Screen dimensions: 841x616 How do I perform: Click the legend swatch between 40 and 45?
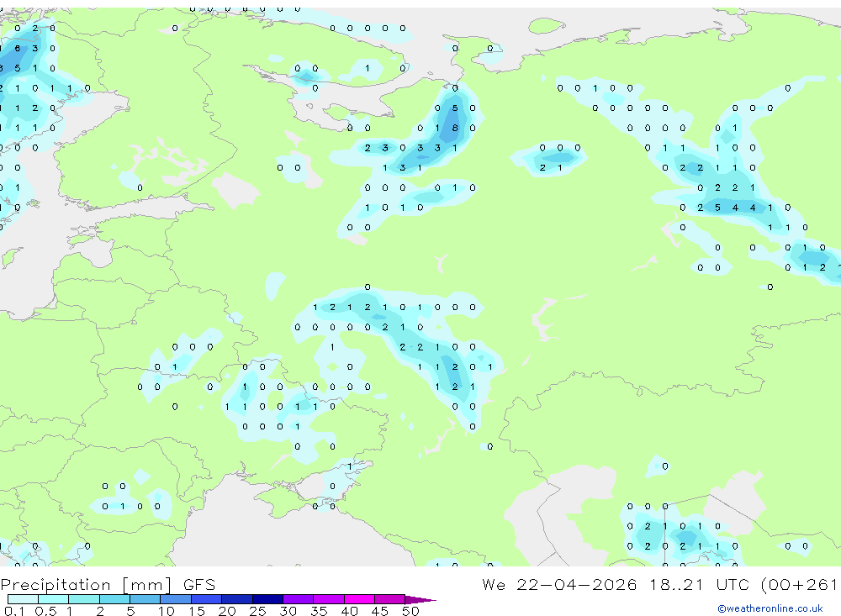click(x=359, y=599)
